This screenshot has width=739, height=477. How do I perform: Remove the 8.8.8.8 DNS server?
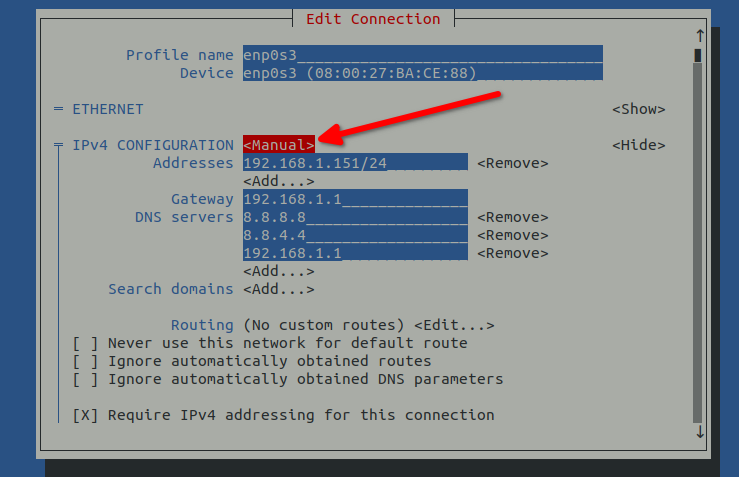pyautogui.click(x=512, y=217)
